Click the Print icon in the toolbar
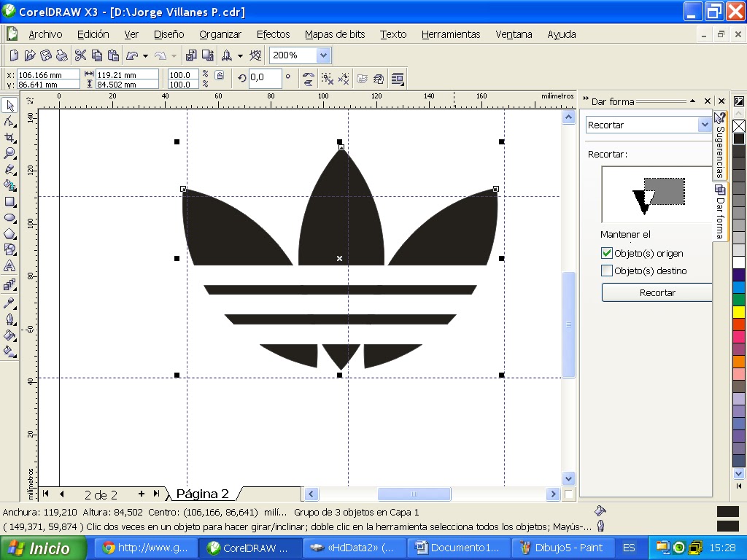Screen dimensions: 747x560 pyautogui.click(x=62, y=55)
